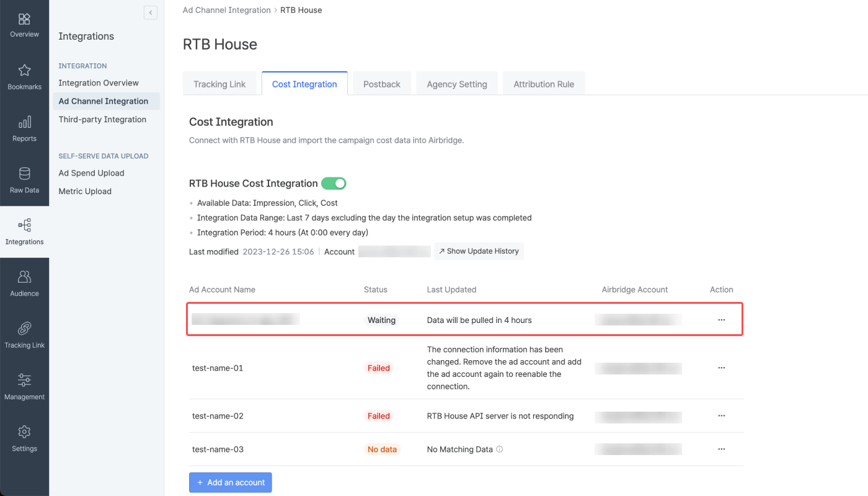Click the Action column header
The image size is (868, 496).
pos(722,290)
